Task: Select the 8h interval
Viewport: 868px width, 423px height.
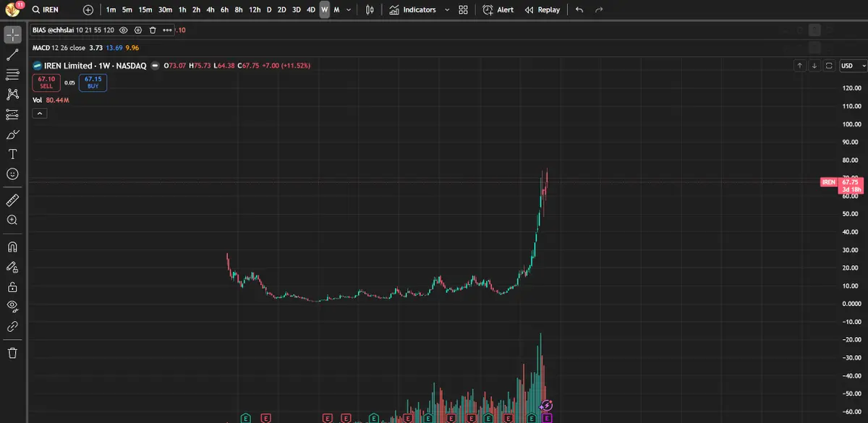Action: (x=238, y=10)
